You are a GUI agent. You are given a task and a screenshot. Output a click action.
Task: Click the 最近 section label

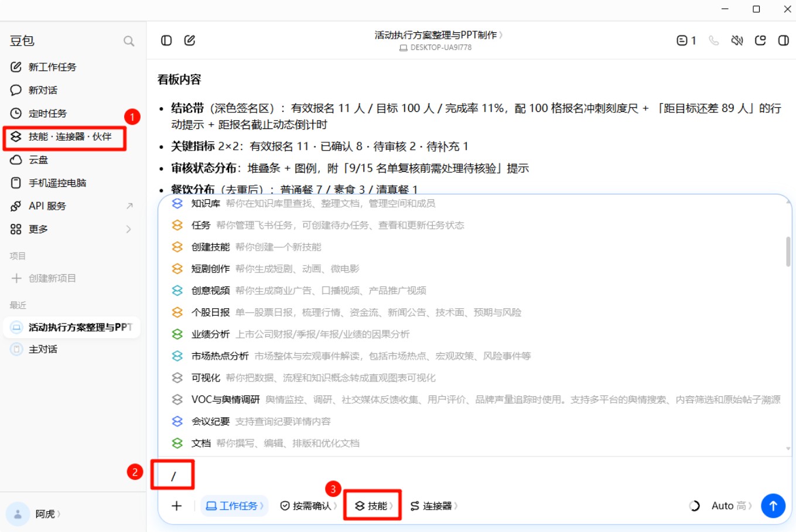coord(18,305)
